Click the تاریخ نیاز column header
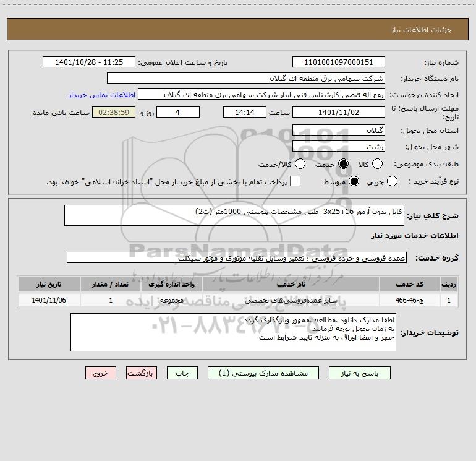Screen dimensions: 476x461 49,284
